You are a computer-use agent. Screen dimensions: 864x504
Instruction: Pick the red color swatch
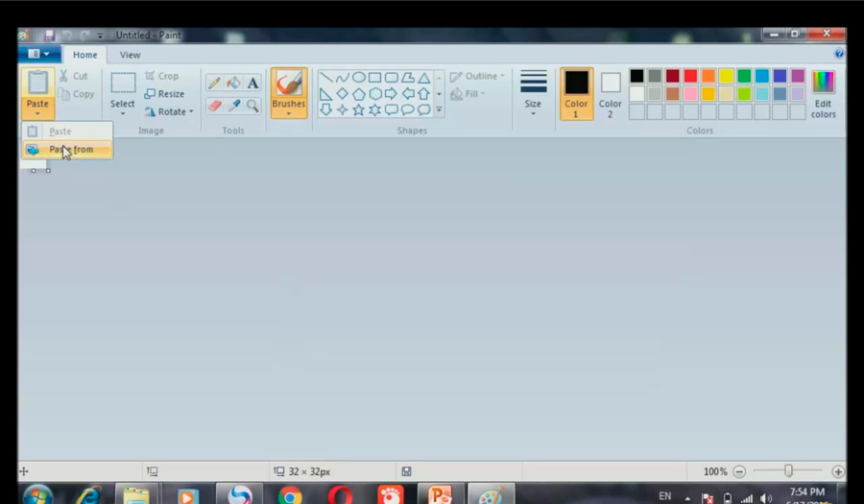(x=690, y=76)
